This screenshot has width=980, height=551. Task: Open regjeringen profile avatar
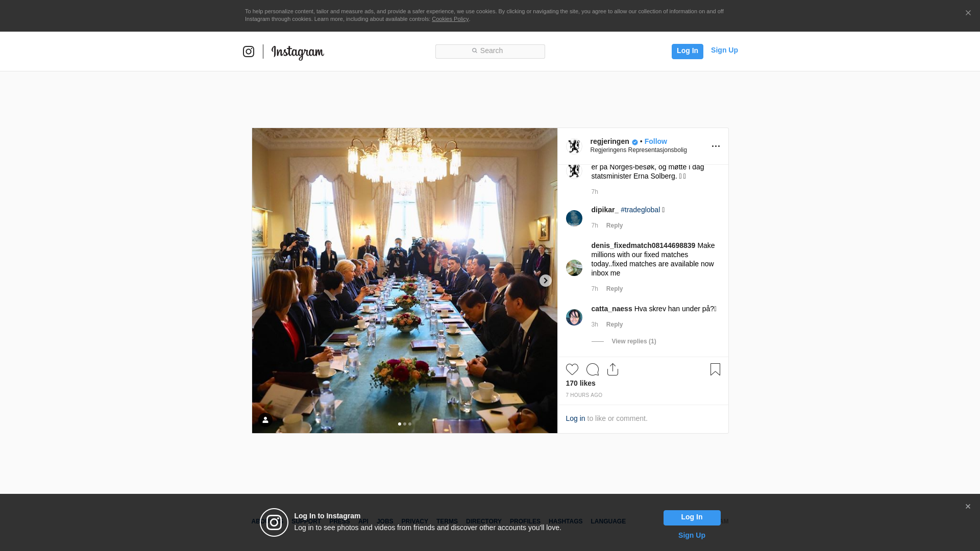point(574,146)
